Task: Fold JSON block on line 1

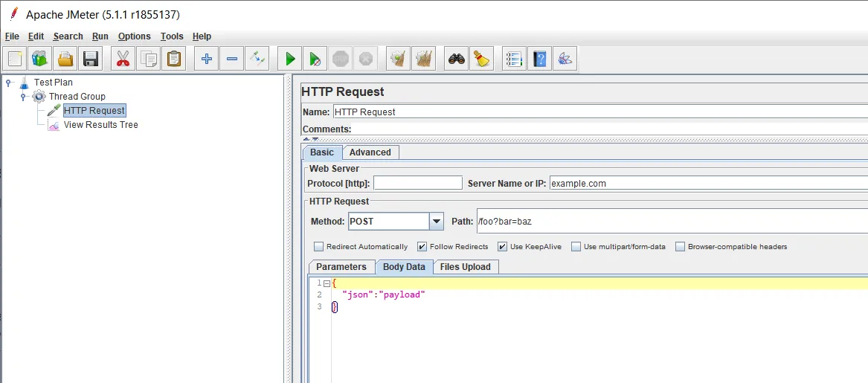Action: pyautogui.click(x=327, y=283)
